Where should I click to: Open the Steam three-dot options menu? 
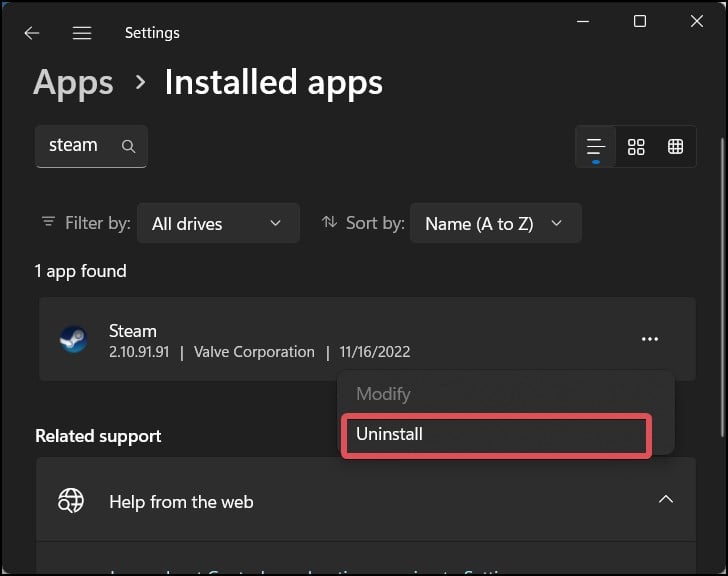click(x=650, y=339)
